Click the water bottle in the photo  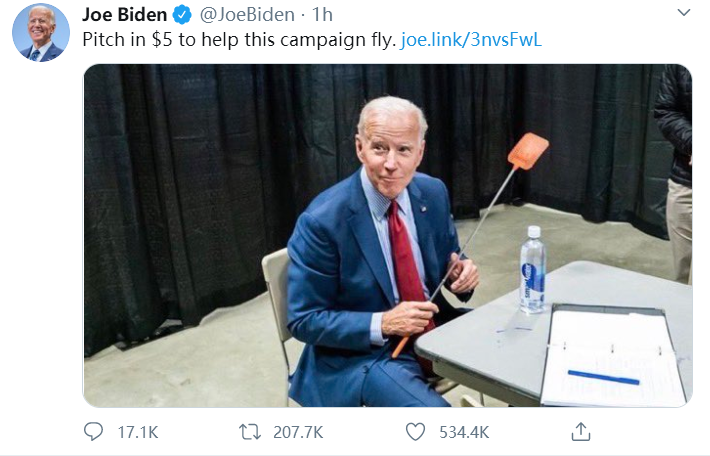(x=532, y=270)
